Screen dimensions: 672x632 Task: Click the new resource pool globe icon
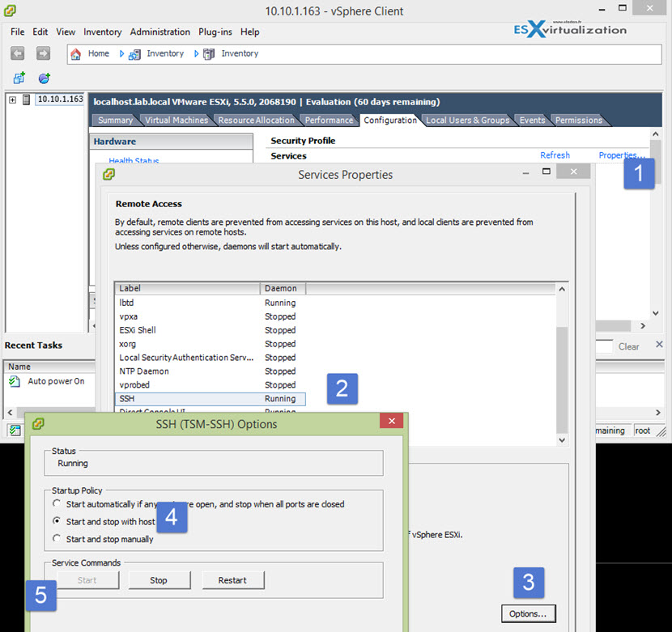45,78
